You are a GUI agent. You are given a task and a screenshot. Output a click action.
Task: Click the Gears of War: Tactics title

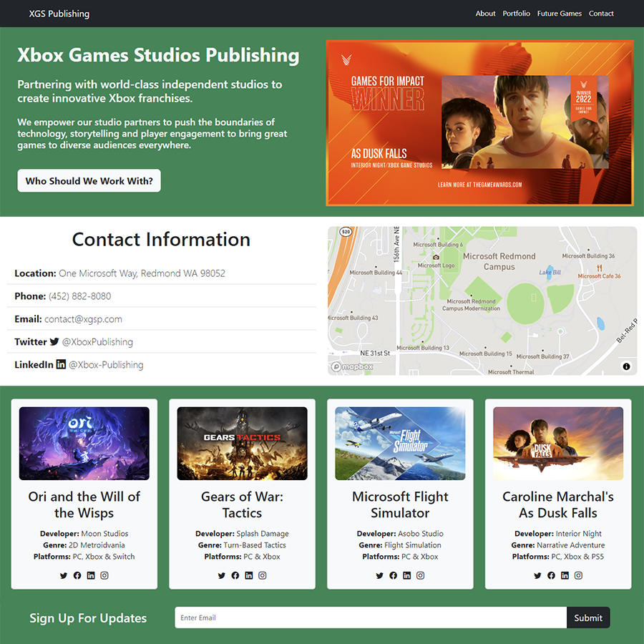click(243, 504)
